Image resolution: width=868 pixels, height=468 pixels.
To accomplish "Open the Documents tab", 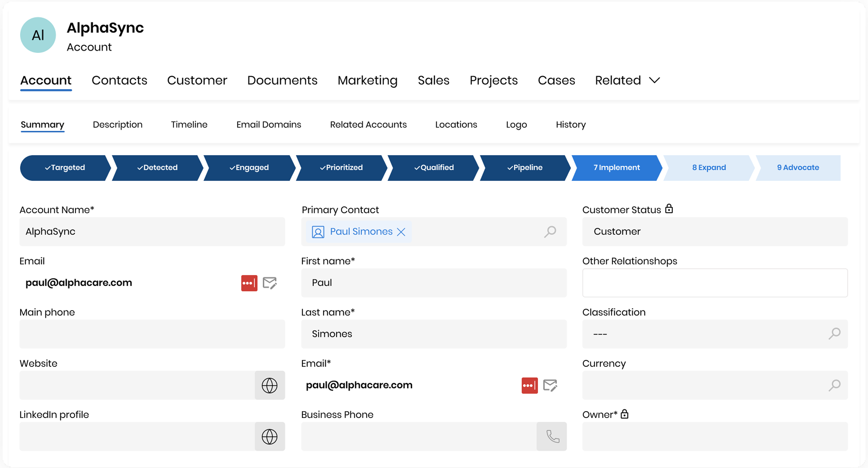I will [x=282, y=80].
